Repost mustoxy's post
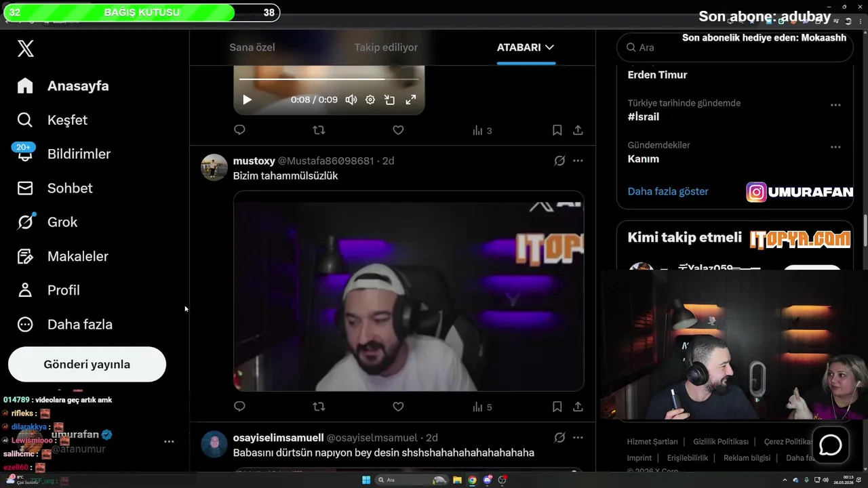868x488 pixels. click(319, 407)
